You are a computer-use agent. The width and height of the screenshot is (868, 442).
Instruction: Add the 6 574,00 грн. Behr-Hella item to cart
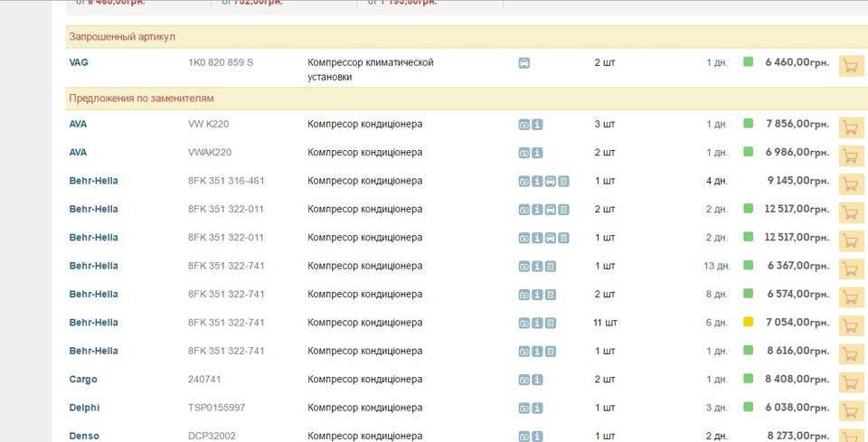click(x=851, y=297)
